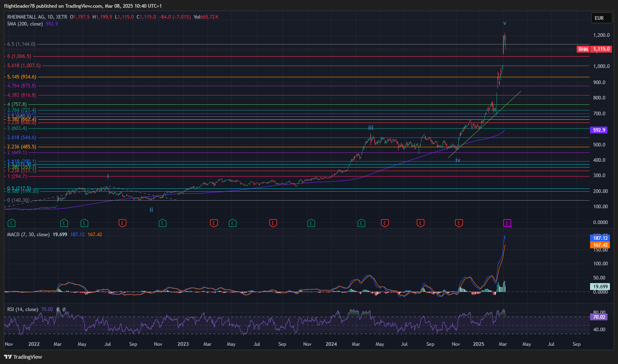Click the 40.00 tick on RSI axis
This screenshot has height=364, width=618.
[600, 330]
